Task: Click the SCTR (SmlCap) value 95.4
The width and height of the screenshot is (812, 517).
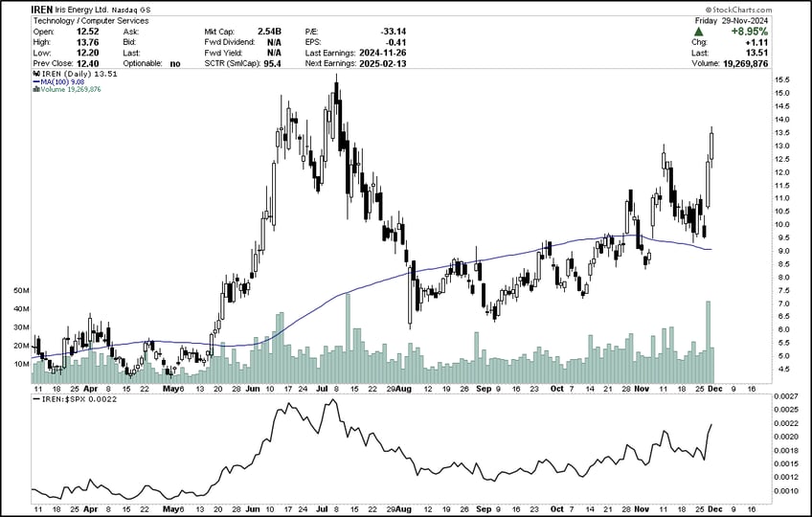Action: [272, 63]
